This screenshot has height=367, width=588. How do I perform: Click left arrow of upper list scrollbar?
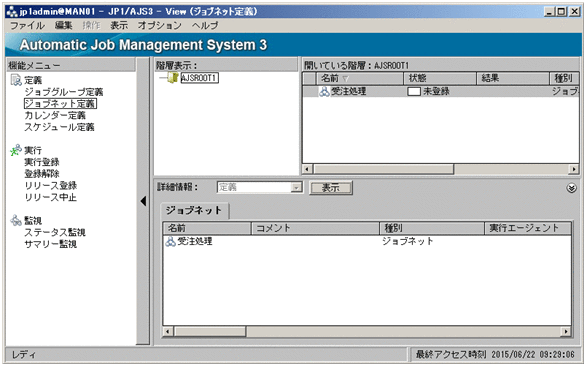coord(308,169)
